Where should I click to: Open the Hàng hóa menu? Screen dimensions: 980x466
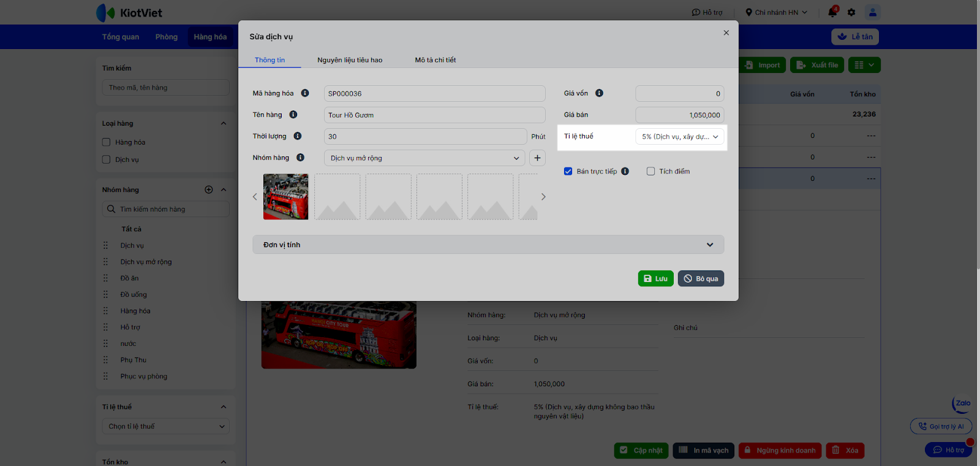pos(211,37)
